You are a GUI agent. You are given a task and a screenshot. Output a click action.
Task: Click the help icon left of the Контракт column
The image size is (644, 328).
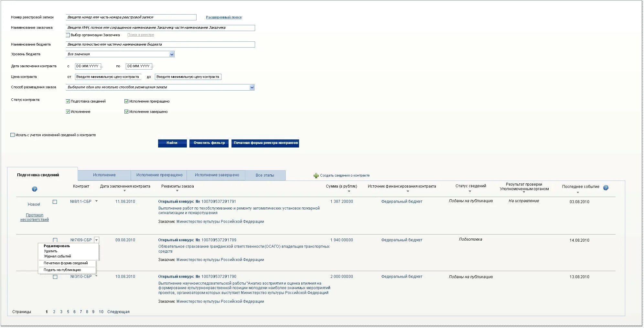pos(35,189)
